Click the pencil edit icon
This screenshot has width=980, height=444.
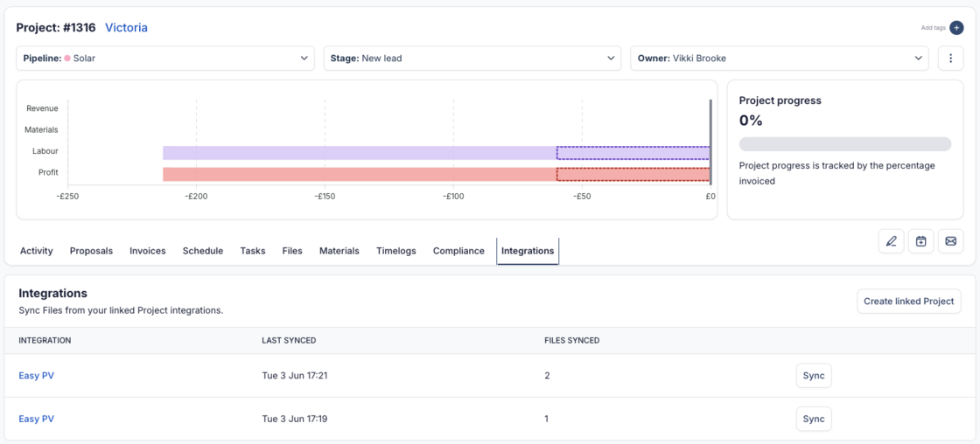[891, 241]
